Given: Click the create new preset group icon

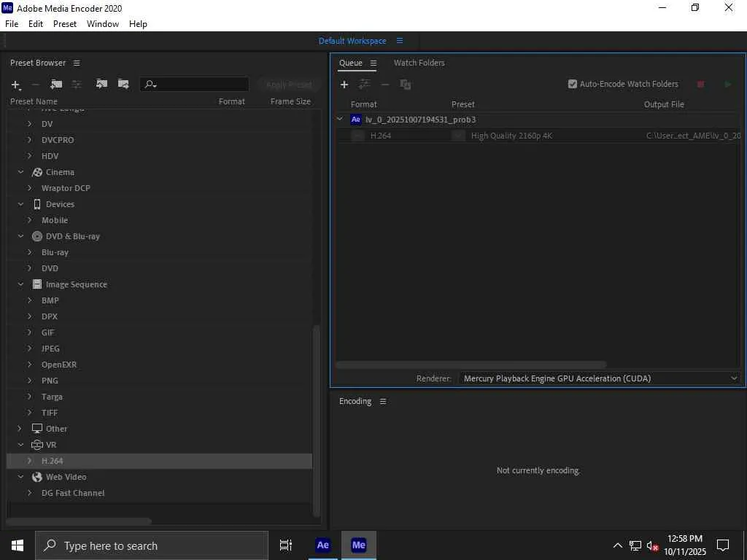Looking at the screenshot, I should [x=56, y=85].
